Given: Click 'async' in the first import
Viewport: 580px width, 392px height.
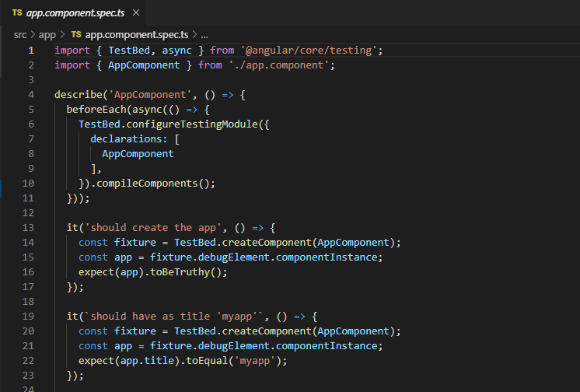Looking at the screenshot, I should tap(176, 51).
